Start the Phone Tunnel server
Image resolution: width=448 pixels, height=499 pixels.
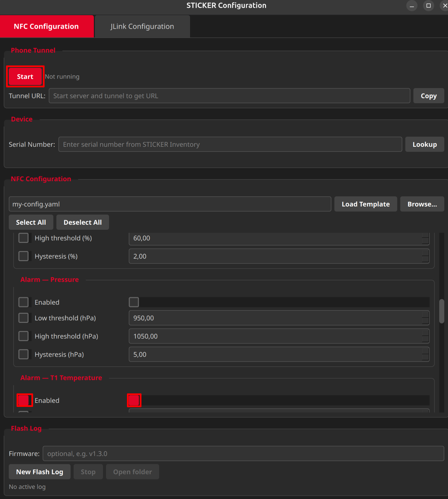point(25,77)
